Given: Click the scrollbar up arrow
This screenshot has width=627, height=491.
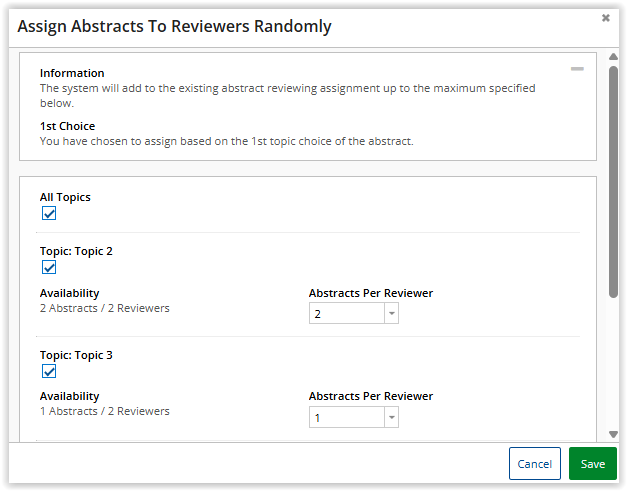Looking at the screenshot, I should click(x=613, y=59).
